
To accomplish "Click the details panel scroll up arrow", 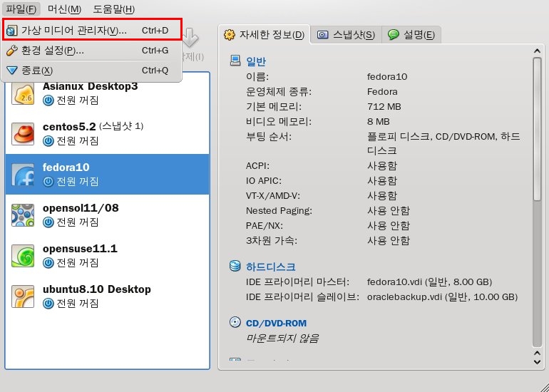I will [x=537, y=51].
